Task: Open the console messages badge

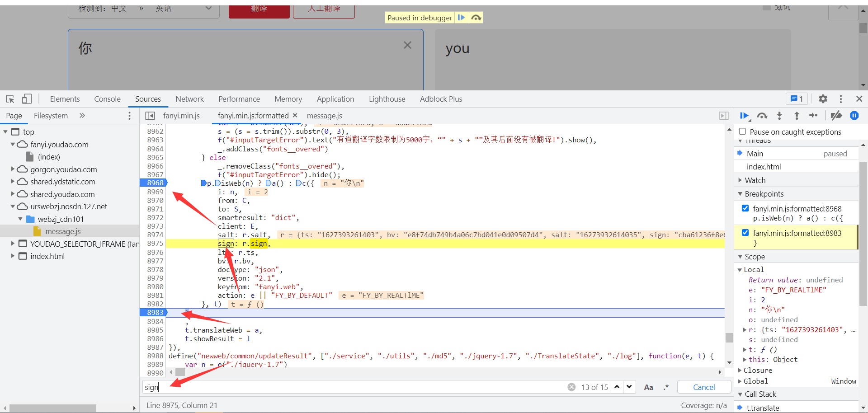Action: pyautogui.click(x=797, y=99)
